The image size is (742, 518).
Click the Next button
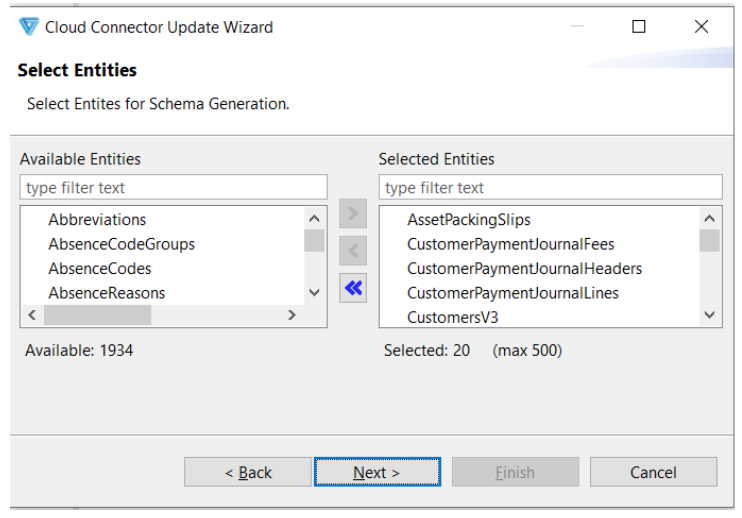pyautogui.click(x=377, y=472)
